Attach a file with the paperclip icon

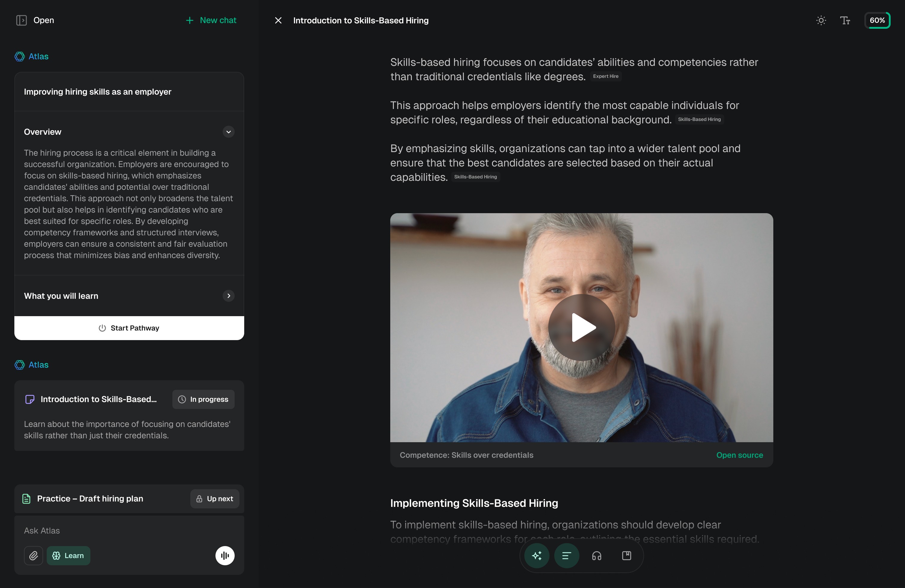click(33, 555)
